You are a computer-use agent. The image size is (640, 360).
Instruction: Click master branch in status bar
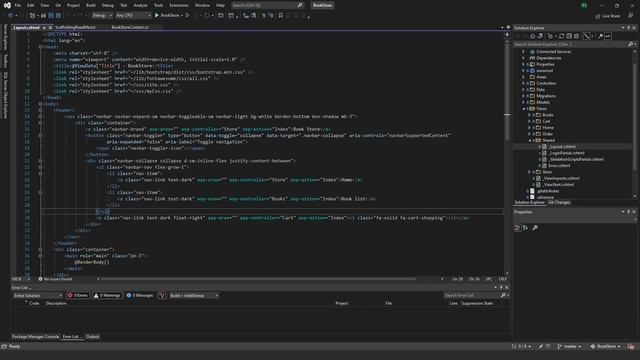pos(570,347)
